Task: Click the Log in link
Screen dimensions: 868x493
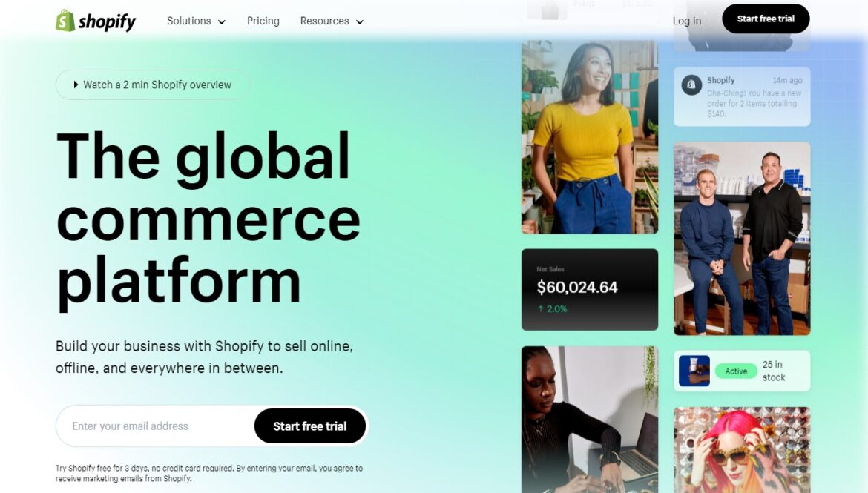Action: coord(686,21)
